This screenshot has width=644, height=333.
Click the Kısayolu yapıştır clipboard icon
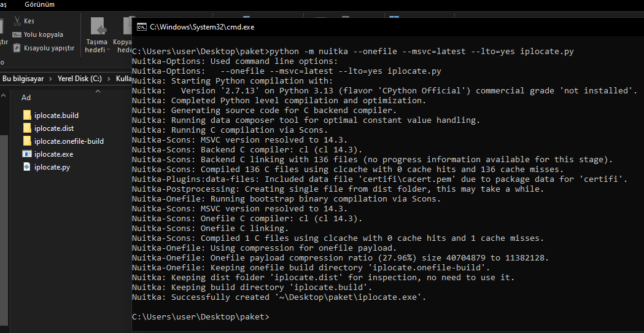(x=17, y=48)
